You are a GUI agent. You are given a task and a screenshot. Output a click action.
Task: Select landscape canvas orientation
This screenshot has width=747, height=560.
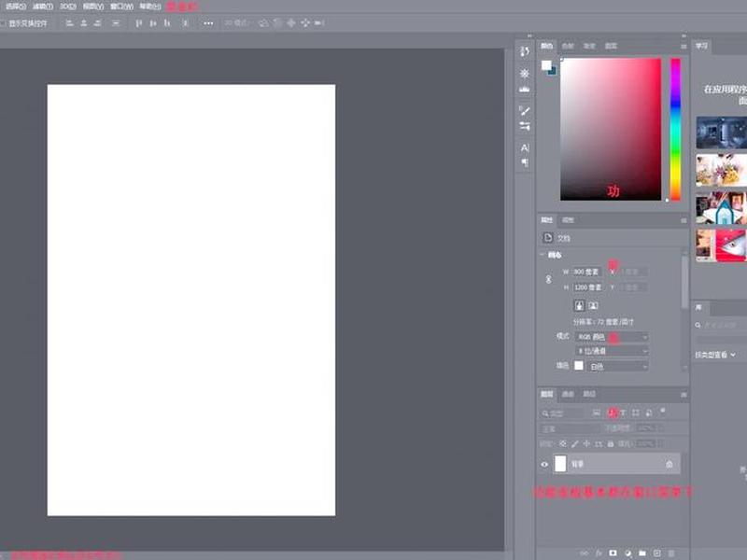593,306
